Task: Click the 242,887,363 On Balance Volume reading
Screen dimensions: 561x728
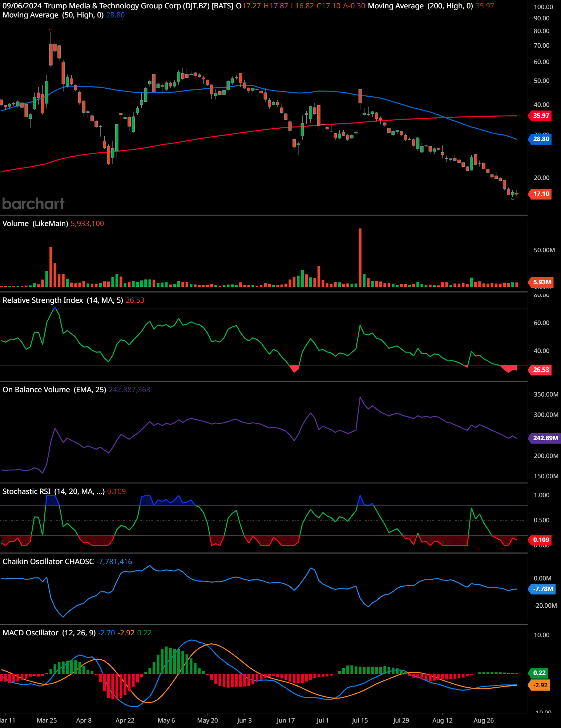Action: click(x=129, y=390)
